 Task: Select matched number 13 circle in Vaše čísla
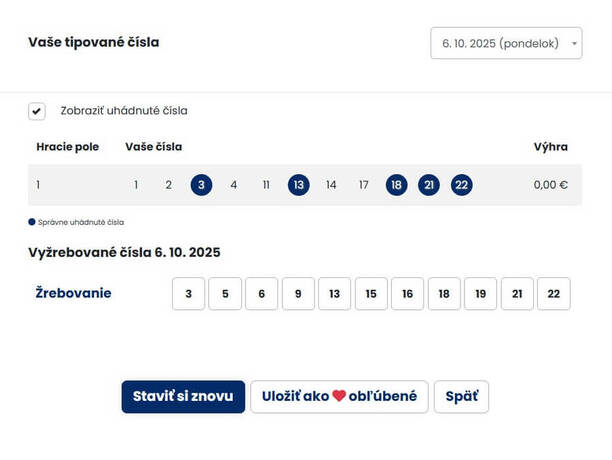(298, 185)
